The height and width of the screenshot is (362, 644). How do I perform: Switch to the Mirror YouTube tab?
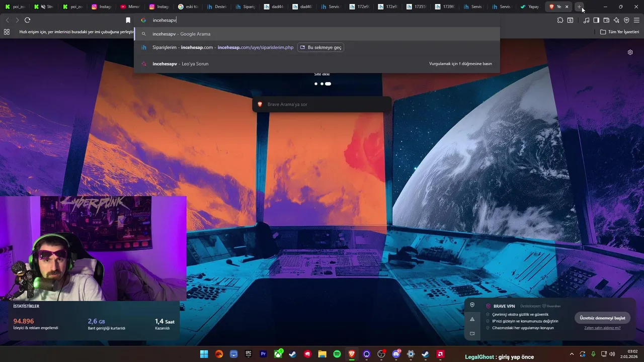pyautogui.click(x=130, y=7)
